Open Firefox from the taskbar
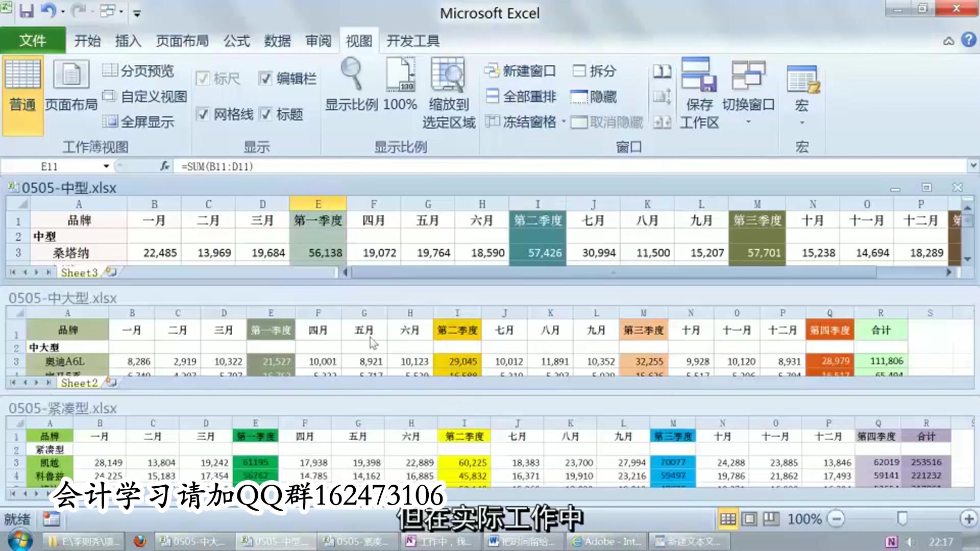The height and width of the screenshot is (551, 980). tap(139, 541)
